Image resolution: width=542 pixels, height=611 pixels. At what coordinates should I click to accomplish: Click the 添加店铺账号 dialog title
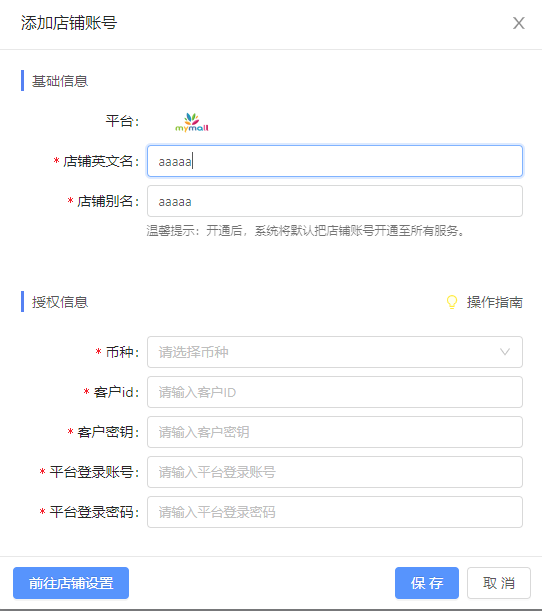click(69, 23)
